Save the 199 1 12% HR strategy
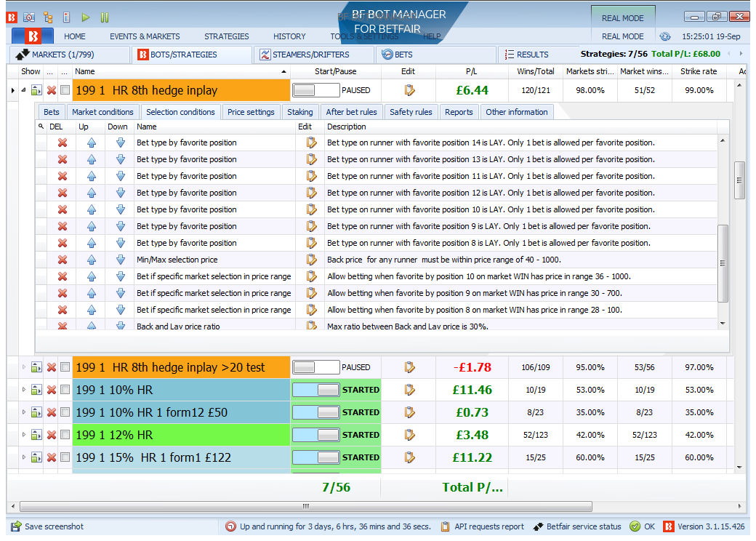Image resolution: width=756 pixels, height=541 pixels. [36, 435]
